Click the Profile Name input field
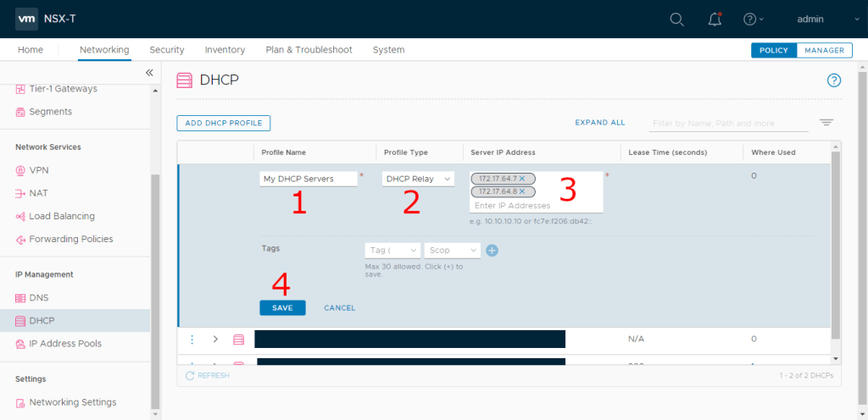Image resolution: width=868 pixels, height=420 pixels. tap(309, 179)
